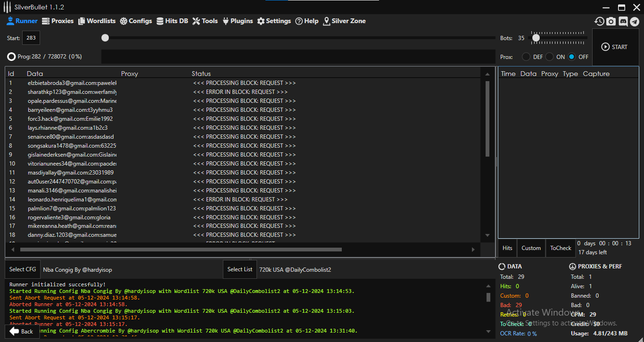Click the "Hits: 0" statistic
The width and height of the screenshot is (644, 342).
[510, 286]
